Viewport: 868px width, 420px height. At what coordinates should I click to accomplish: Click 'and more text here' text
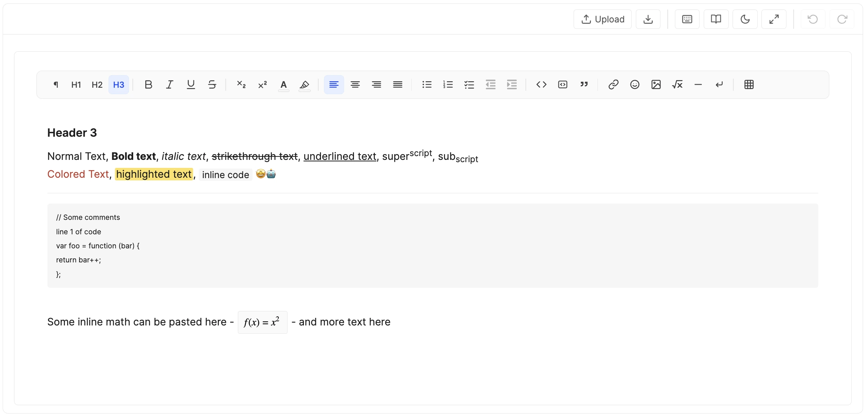344,322
